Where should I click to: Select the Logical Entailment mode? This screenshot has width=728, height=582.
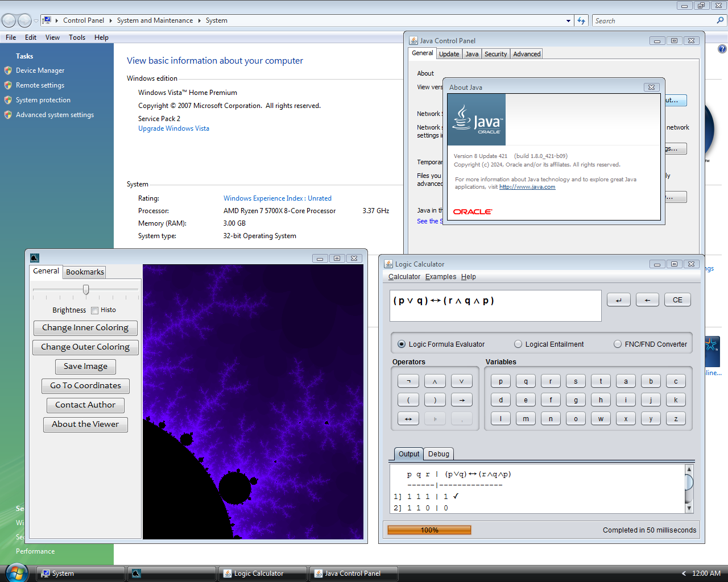[x=518, y=343]
